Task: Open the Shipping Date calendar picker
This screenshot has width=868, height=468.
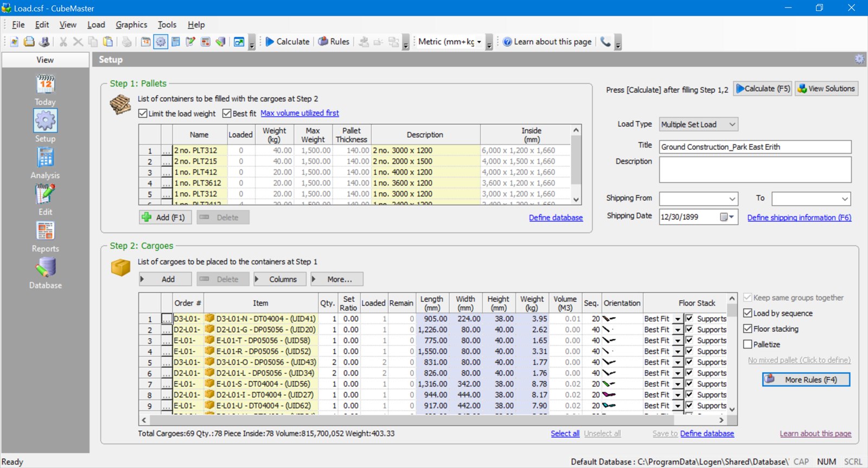Action: tap(727, 217)
